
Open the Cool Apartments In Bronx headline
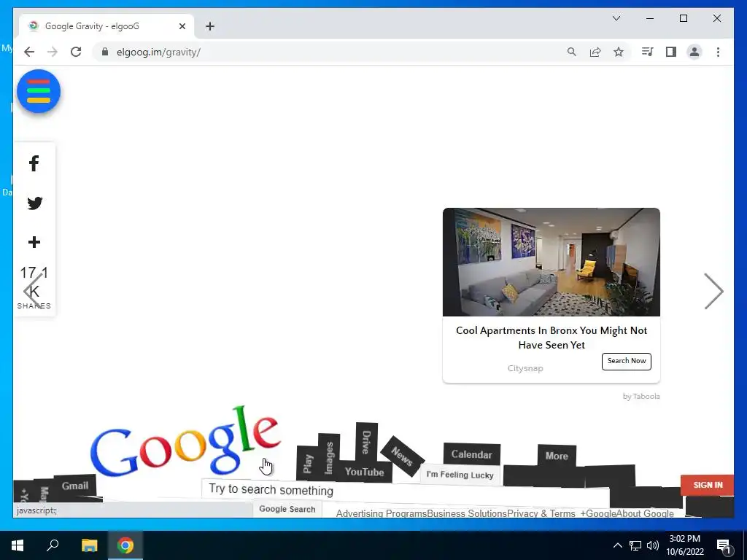[x=551, y=338]
